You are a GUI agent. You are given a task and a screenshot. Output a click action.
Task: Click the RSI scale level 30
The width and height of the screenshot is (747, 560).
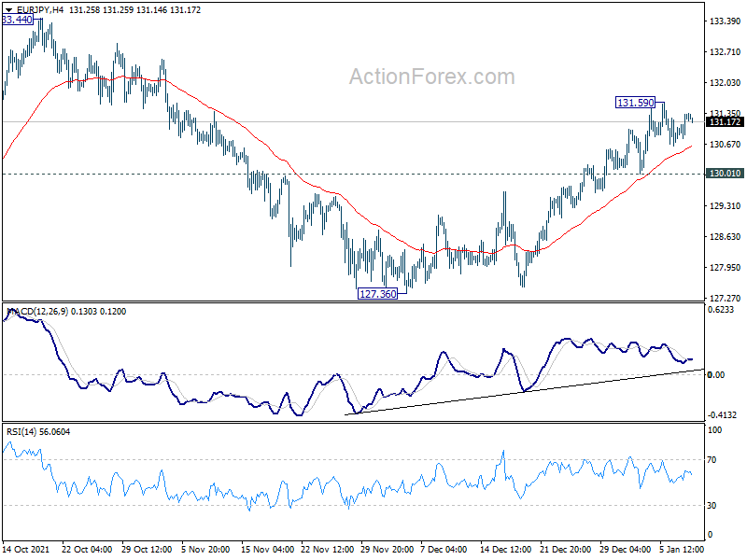pyautogui.click(x=712, y=506)
